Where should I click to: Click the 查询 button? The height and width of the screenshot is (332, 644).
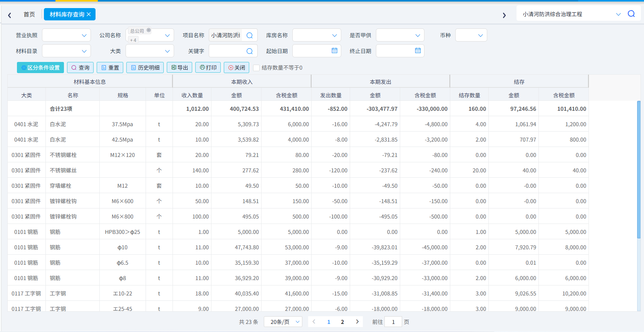[80, 68]
